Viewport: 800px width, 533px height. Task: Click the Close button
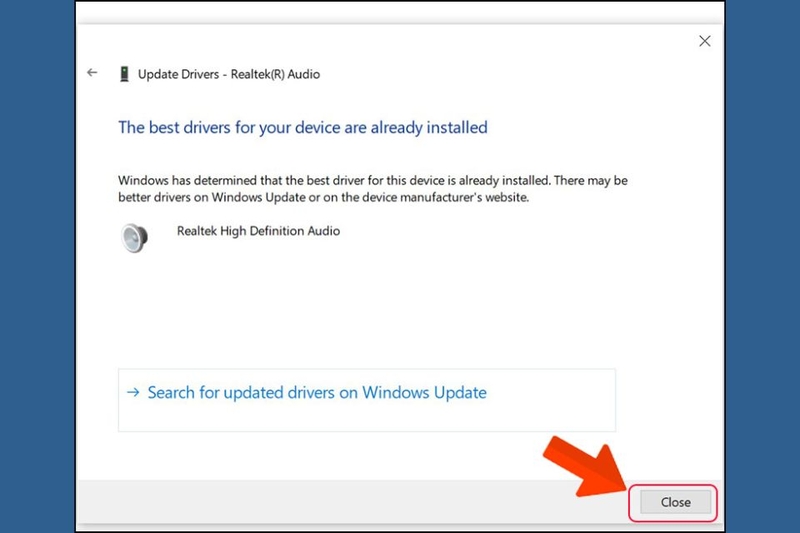pos(675,502)
